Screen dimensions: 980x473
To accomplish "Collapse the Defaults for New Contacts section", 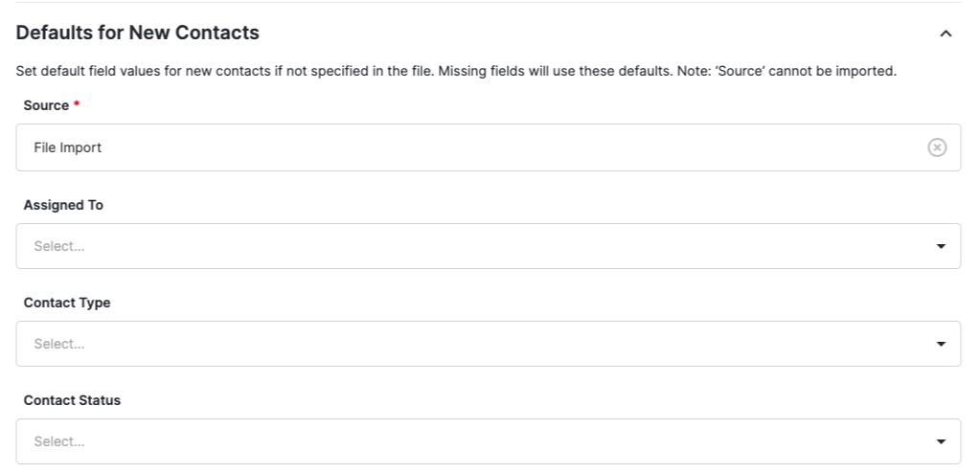I will (x=946, y=34).
